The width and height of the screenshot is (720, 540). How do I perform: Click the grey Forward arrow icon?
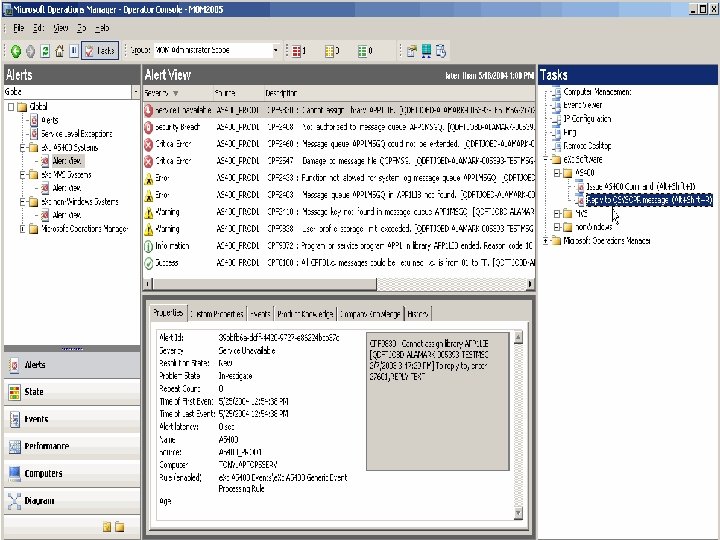click(x=30, y=51)
